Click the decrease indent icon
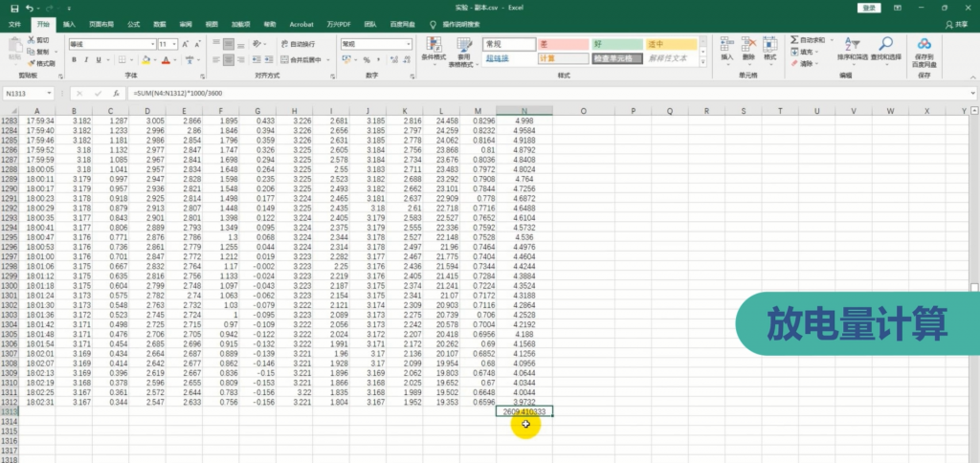The width and height of the screenshot is (980, 463). click(x=256, y=60)
